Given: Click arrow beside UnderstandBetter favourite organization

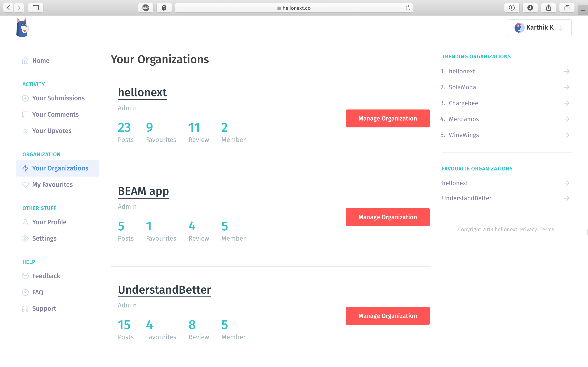Looking at the screenshot, I should [x=566, y=198].
